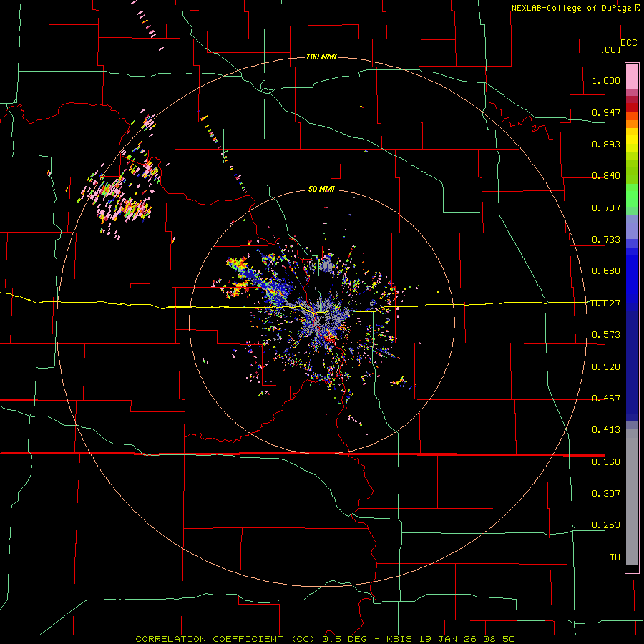644x644 pixels.
Task: Click the KBIS radar site identifier
Action: coord(401,639)
